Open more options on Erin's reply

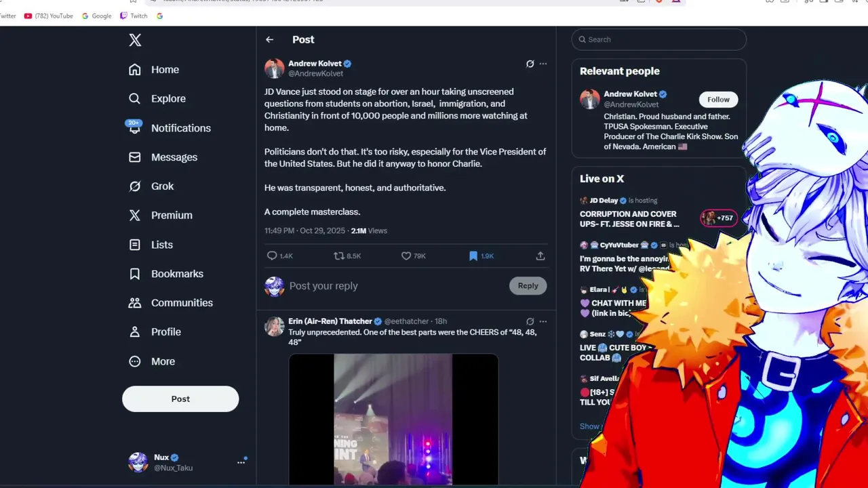click(543, 321)
